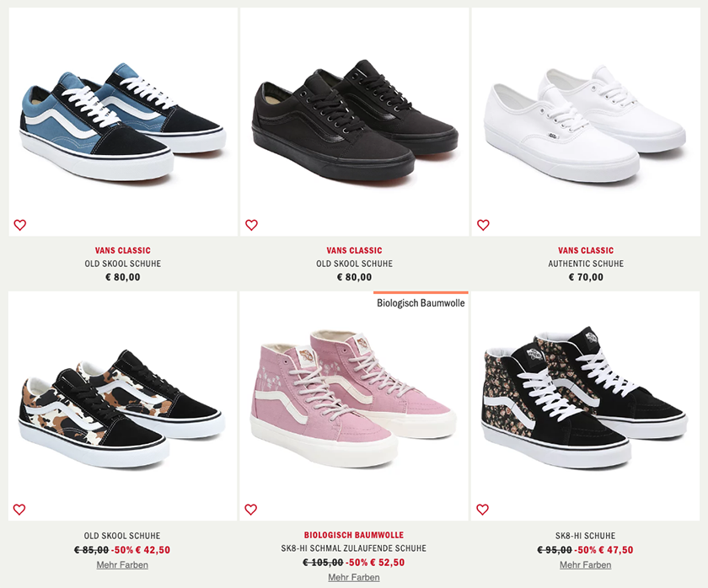Open pink SK8-Hi shoe image
Image resolution: width=708 pixels, height=588 pixels.
(x=354, y=406)
